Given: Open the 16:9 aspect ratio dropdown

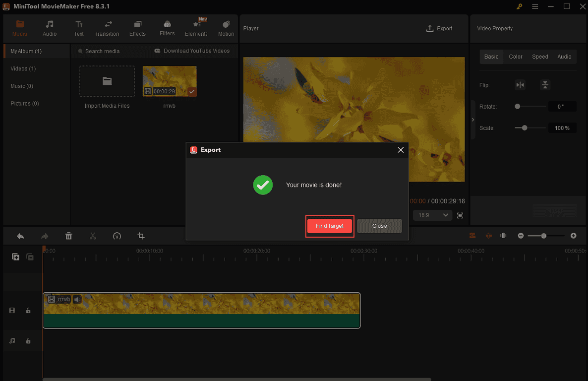Looking at the screenshot, I should pyautogui.click(x=432, y=215).
